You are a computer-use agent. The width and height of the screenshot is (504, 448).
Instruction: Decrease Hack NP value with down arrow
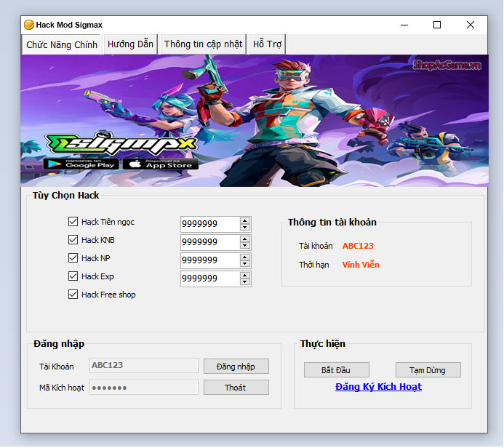coord(245,264)
